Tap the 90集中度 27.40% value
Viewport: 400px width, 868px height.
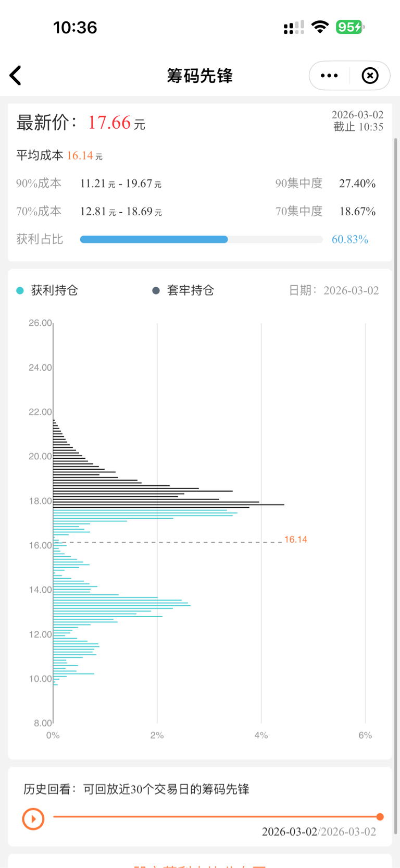[x=357, y=184]
